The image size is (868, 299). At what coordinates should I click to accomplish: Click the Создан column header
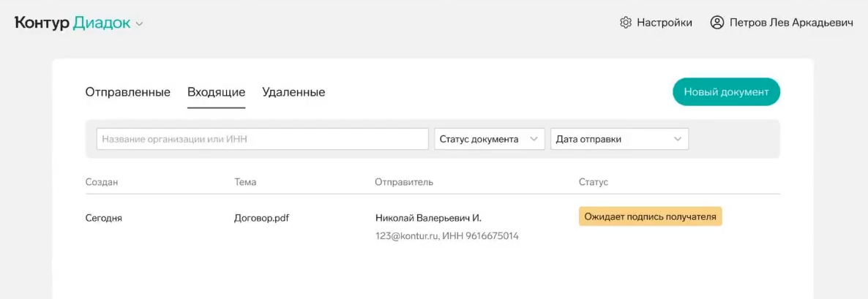102,182
